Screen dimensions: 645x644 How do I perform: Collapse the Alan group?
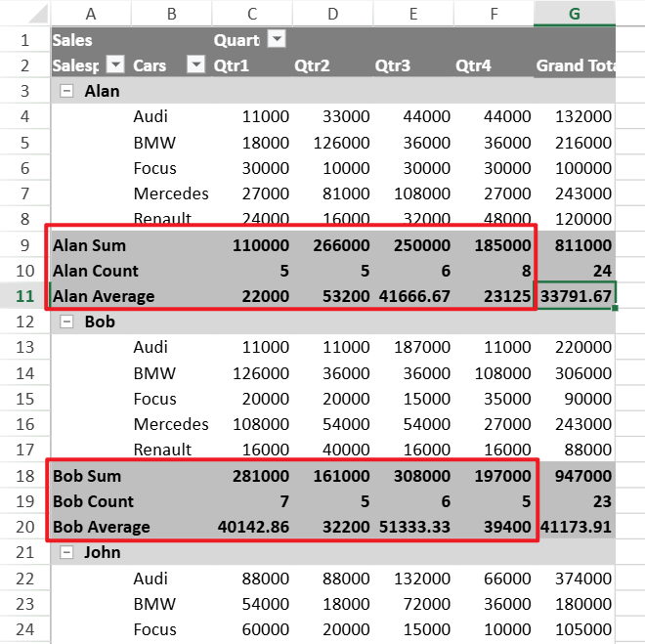66,91
